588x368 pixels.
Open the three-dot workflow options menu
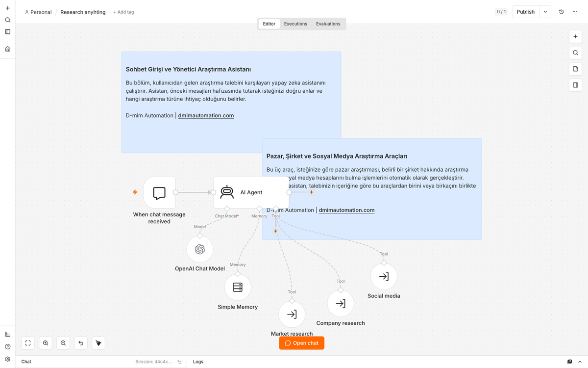pos(575,12)
